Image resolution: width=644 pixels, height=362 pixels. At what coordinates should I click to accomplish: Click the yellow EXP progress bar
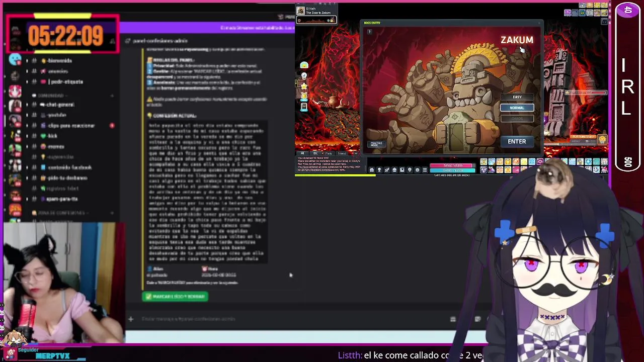click(x=335, y=175)
